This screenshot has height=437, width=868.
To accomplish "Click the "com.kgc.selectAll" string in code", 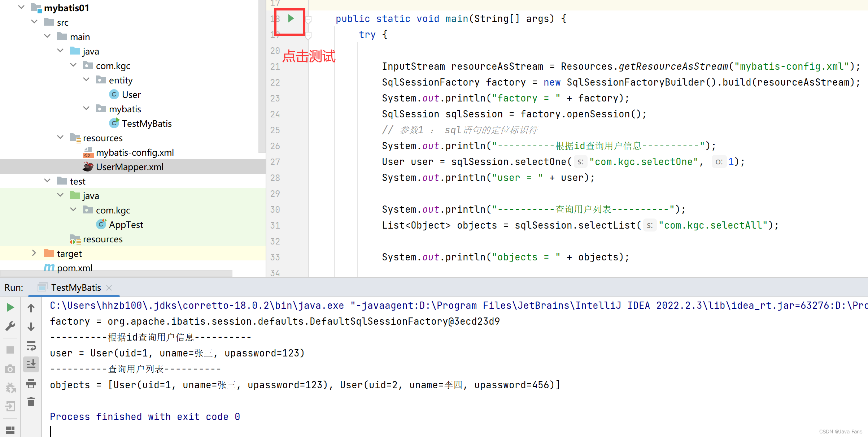I will pyautogui.click(x=713, y=225).
